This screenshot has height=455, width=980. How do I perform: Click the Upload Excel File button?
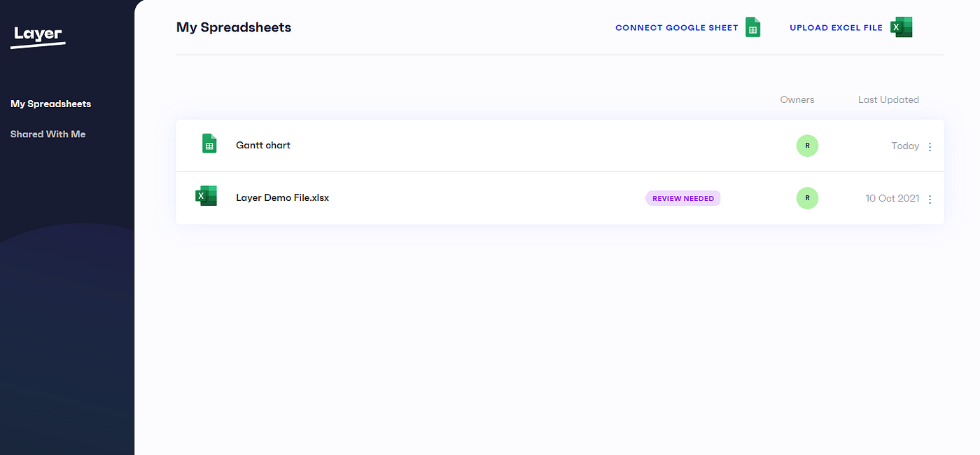click(x=834, y=27)
